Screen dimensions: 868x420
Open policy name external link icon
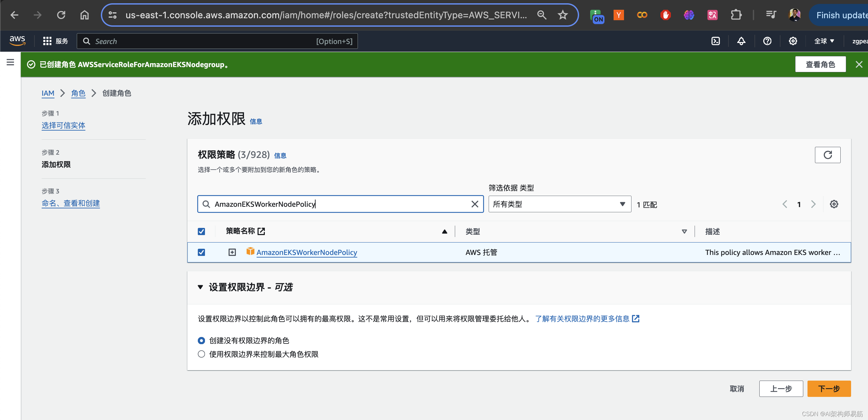pyautogui.click(x=261, y=231)
